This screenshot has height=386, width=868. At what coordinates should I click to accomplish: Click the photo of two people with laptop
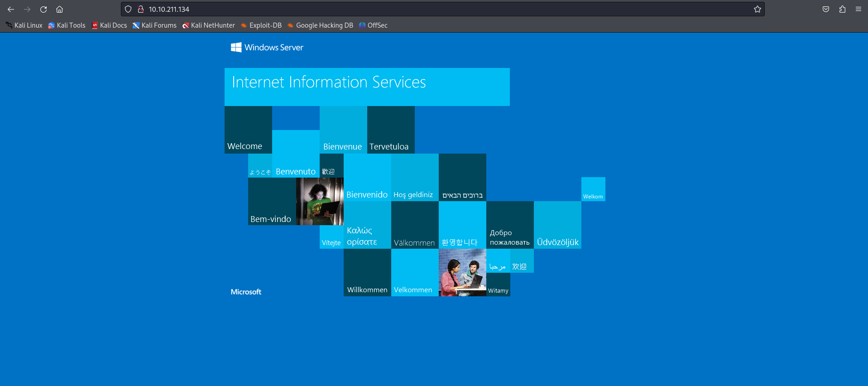(x=462, y=272)
